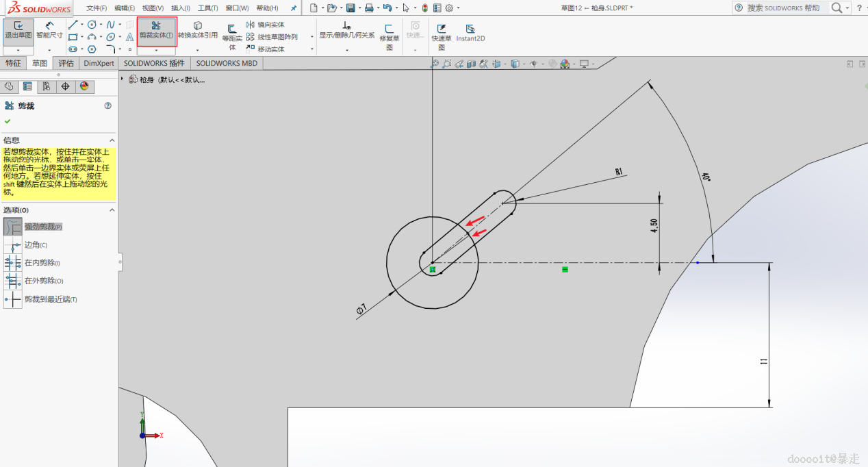This screenshot has height=467, width=868.
Task: Select Mirror Entities (镜向实体) tool
Action: click(266, 25)
